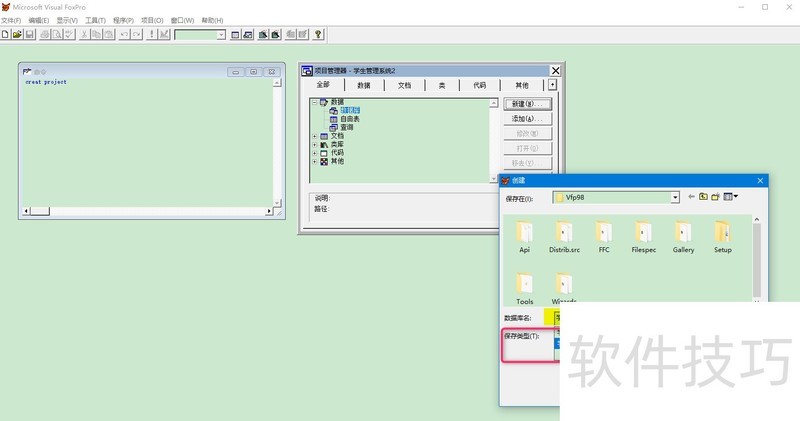Open the 文件(F) menu
The width and height of the screenshot is (800, 421).
(11, 20)
